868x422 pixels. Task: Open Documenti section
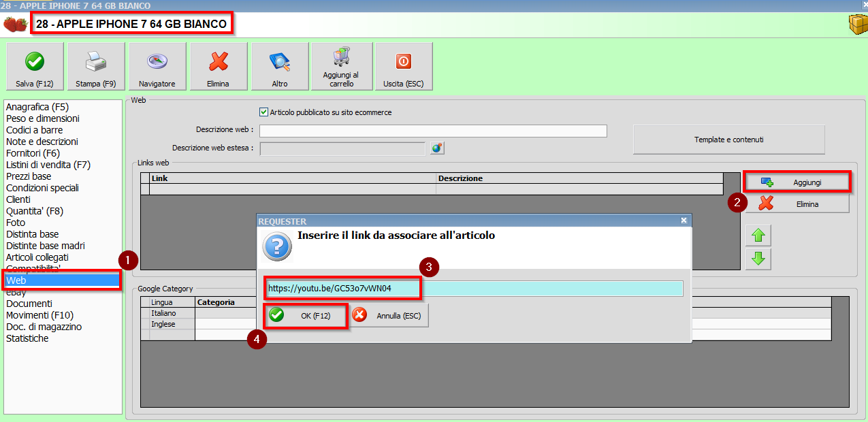tap(29, 304)
